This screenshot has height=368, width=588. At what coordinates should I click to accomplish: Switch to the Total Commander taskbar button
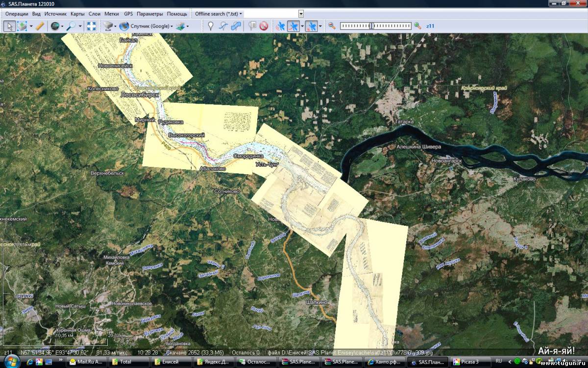[x=129, y=362]
